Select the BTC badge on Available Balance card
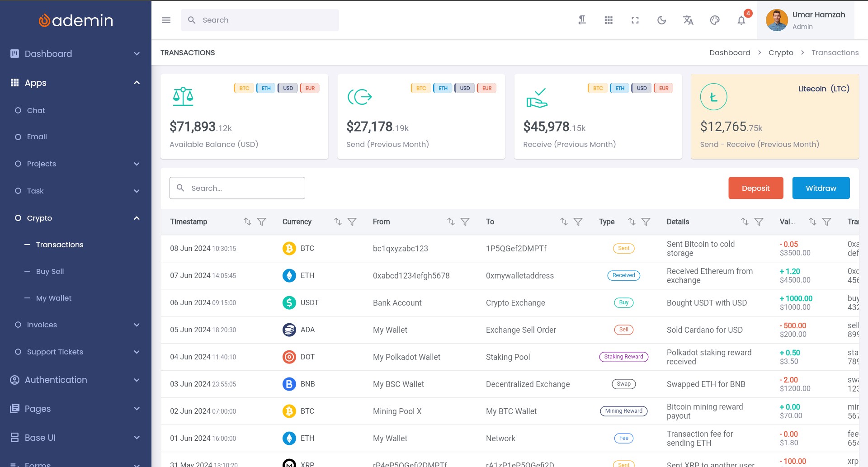Screen dimensions: 868x467 [244, 88]
